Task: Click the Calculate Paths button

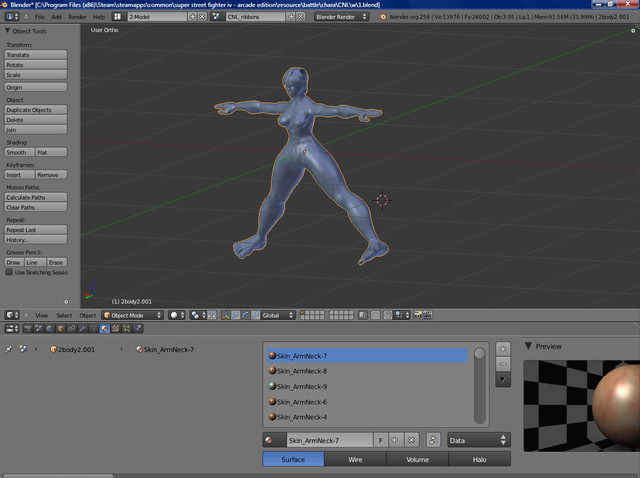Action: point(36,197)
